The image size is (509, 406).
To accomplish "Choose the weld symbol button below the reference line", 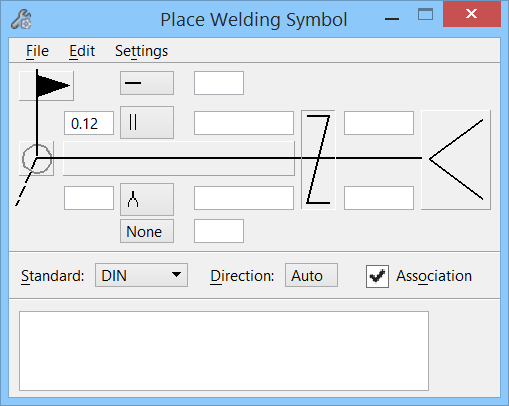I will (x=147, y=199).
